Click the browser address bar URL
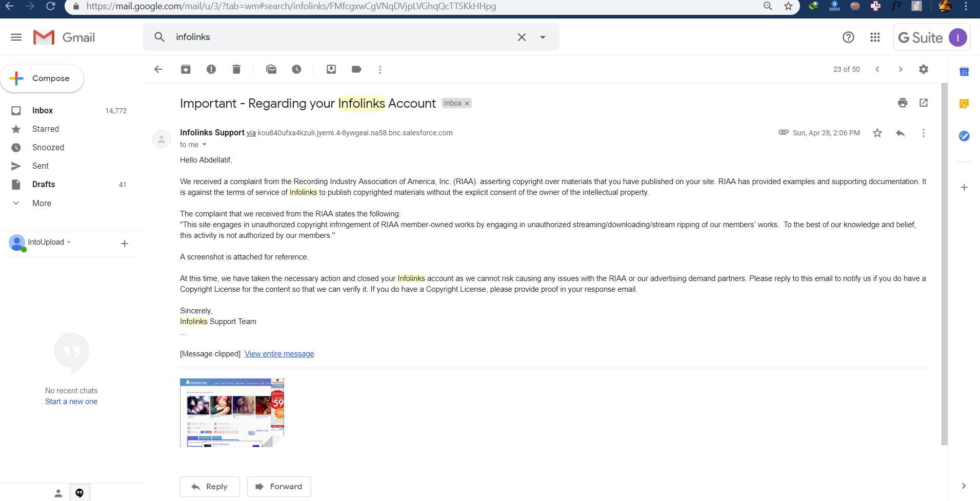Screen dimensions: 980x501 pyautogui.click(x=291, y=6)
